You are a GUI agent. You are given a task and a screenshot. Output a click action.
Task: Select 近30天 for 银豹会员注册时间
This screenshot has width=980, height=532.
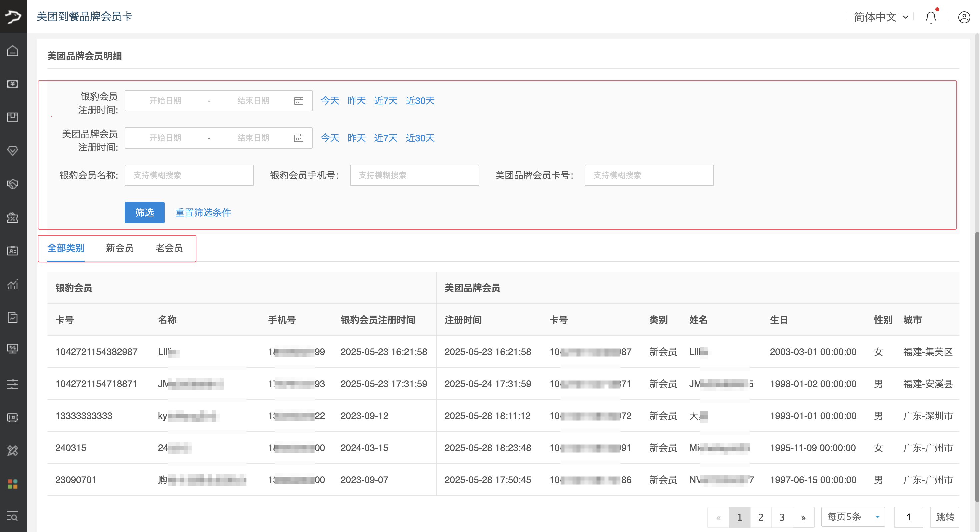coord(420,100)
